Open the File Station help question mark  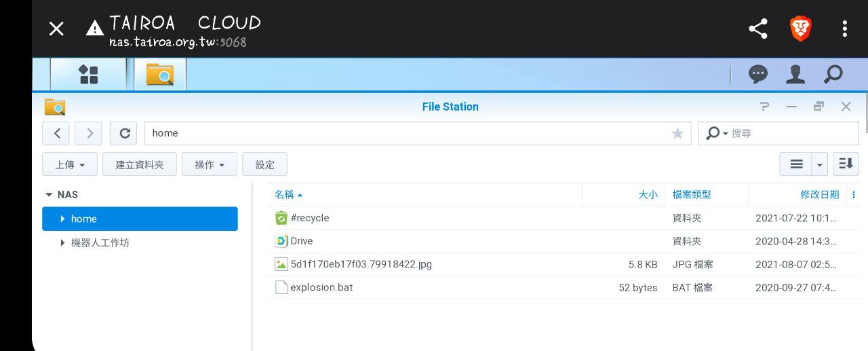coord(764,107)
